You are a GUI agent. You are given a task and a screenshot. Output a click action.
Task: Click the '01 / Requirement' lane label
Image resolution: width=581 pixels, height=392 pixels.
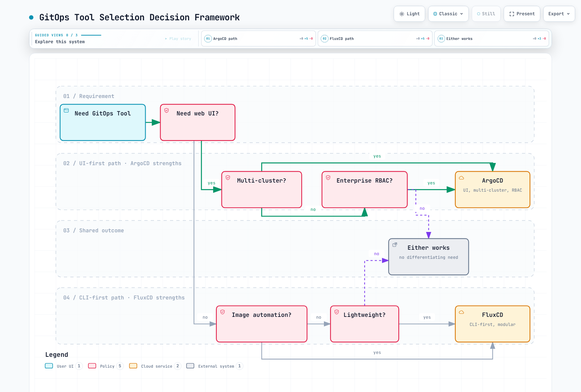[89, 96]
